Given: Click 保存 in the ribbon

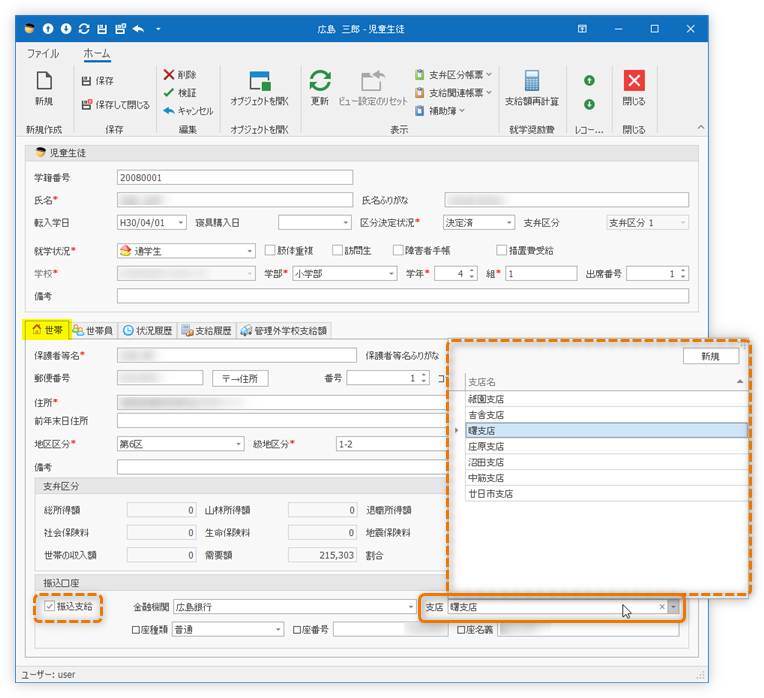Looking at the screenshot, I should [97, 81].
